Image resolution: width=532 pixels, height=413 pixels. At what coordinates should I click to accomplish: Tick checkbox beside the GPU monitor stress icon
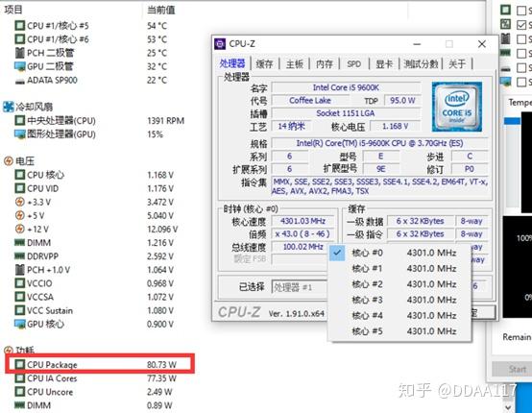click(x=521, y=82)
